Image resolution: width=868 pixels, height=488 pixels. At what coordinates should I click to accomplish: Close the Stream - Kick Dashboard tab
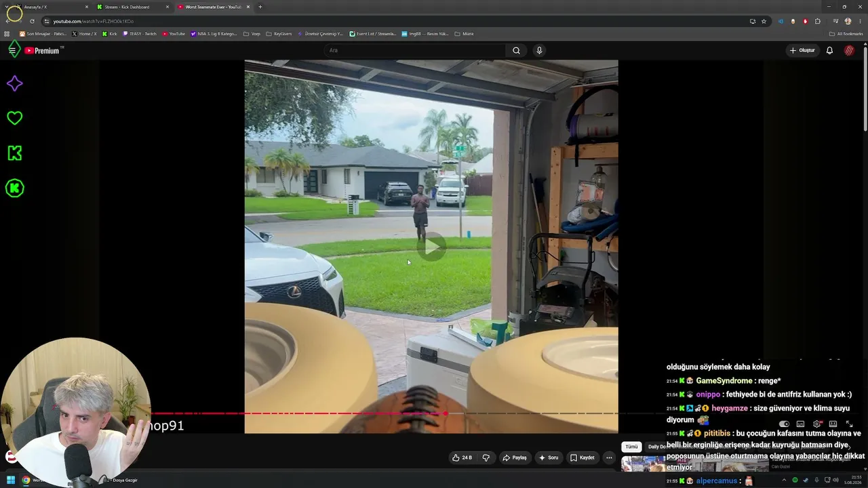click(x=167, y=7)
